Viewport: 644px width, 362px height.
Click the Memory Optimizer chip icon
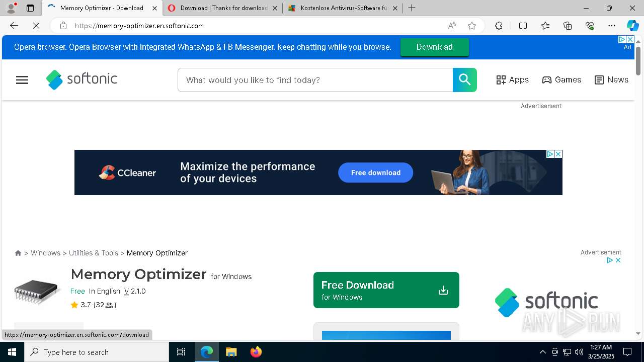pyautogui.click(x=37, y=291)
